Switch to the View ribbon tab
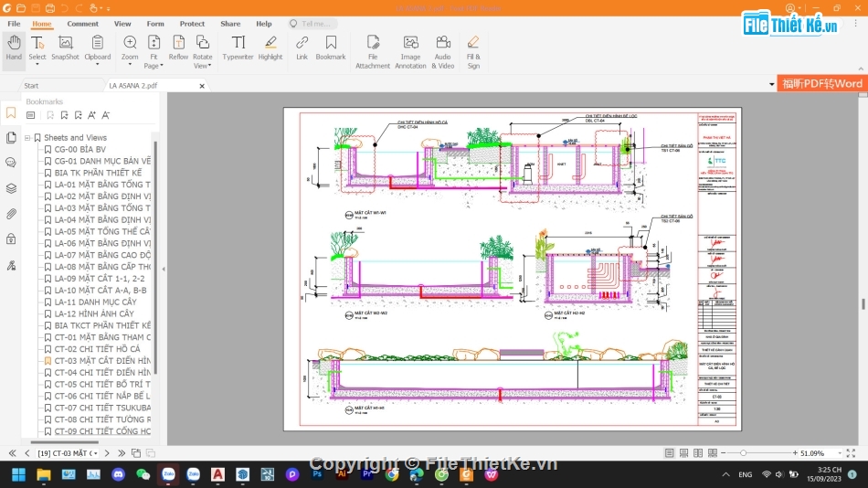The image size is (868, 488). tap(122, 24)
